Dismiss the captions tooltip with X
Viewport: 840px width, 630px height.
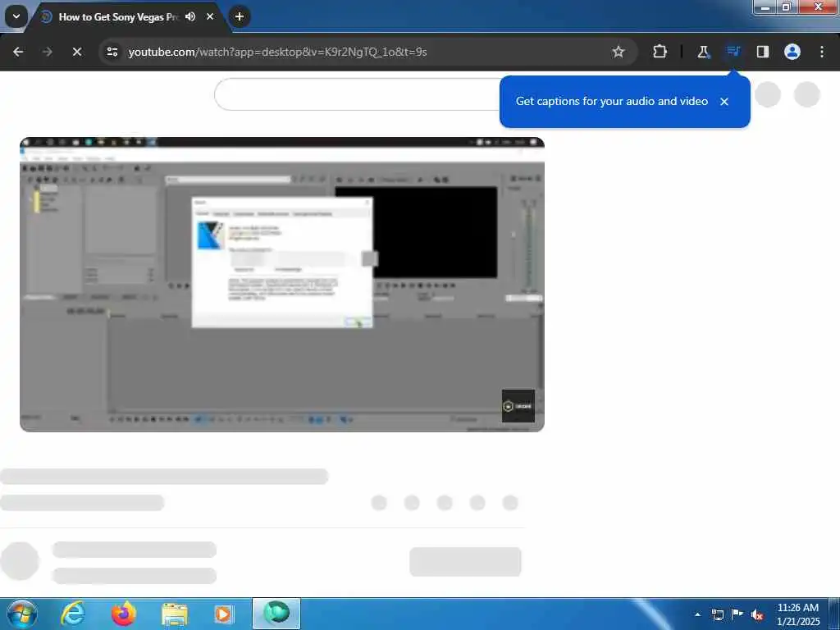click(x=724, y=102)
